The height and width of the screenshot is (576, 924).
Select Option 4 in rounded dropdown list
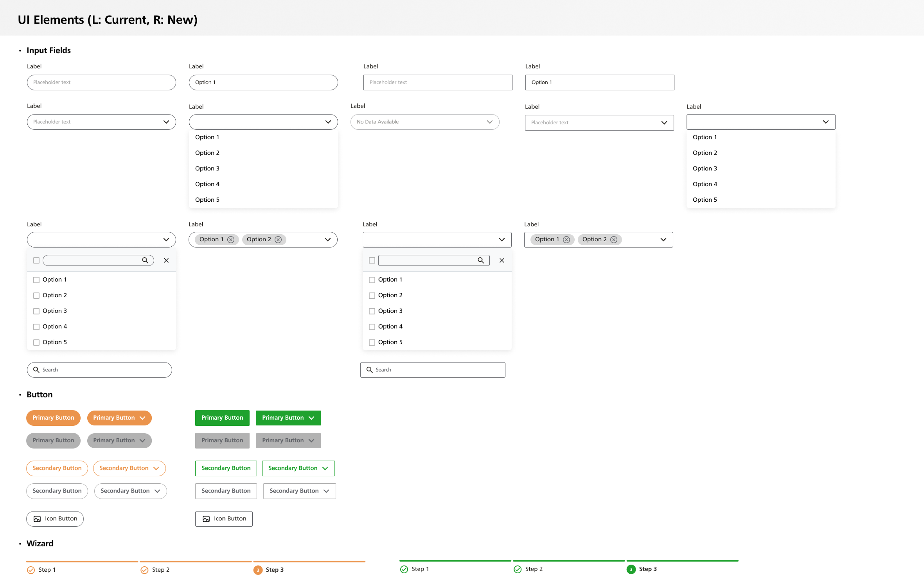tap(207, 184)
